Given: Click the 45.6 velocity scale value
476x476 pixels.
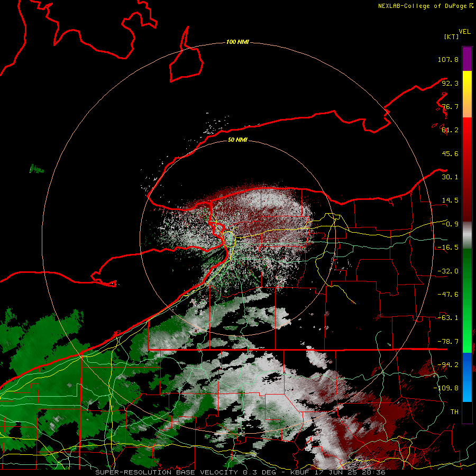Looking at the screenshot, I should [x=450, y=153].
